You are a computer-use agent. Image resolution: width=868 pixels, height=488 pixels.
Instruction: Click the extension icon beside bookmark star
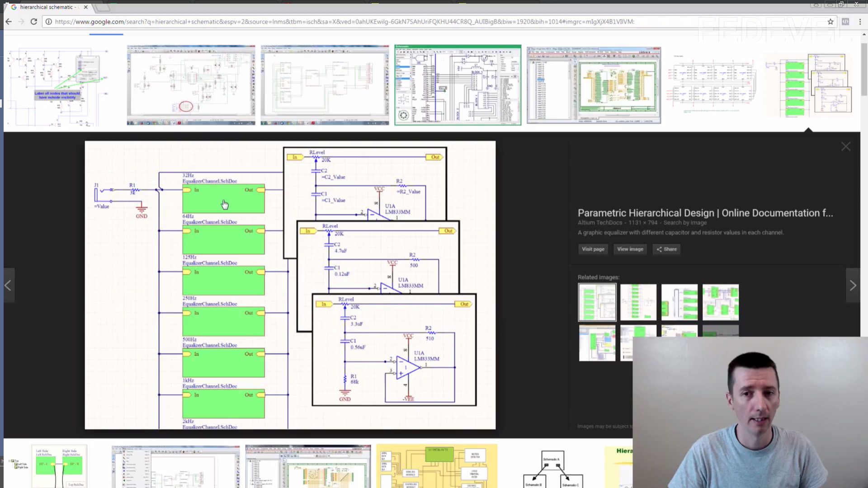pos(845,21)
